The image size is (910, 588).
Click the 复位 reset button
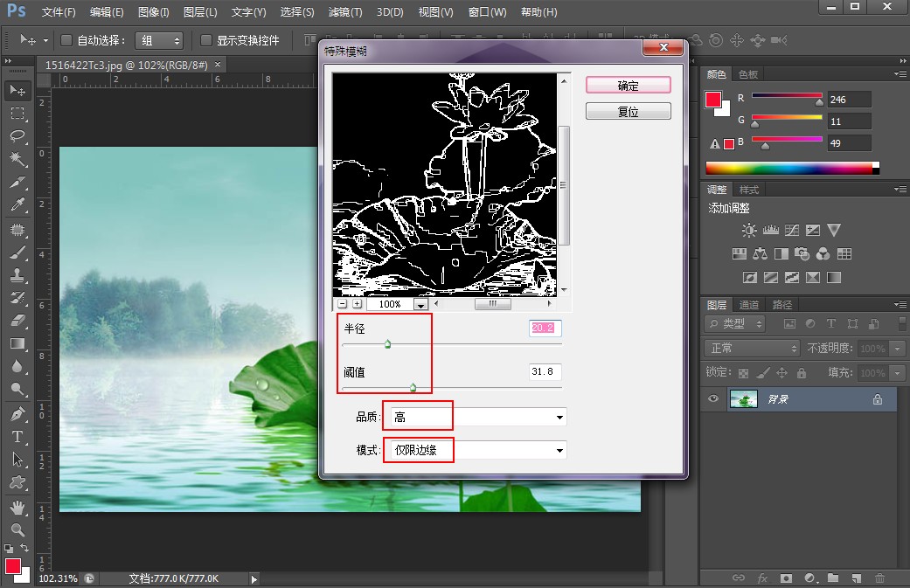pos(628,112)
